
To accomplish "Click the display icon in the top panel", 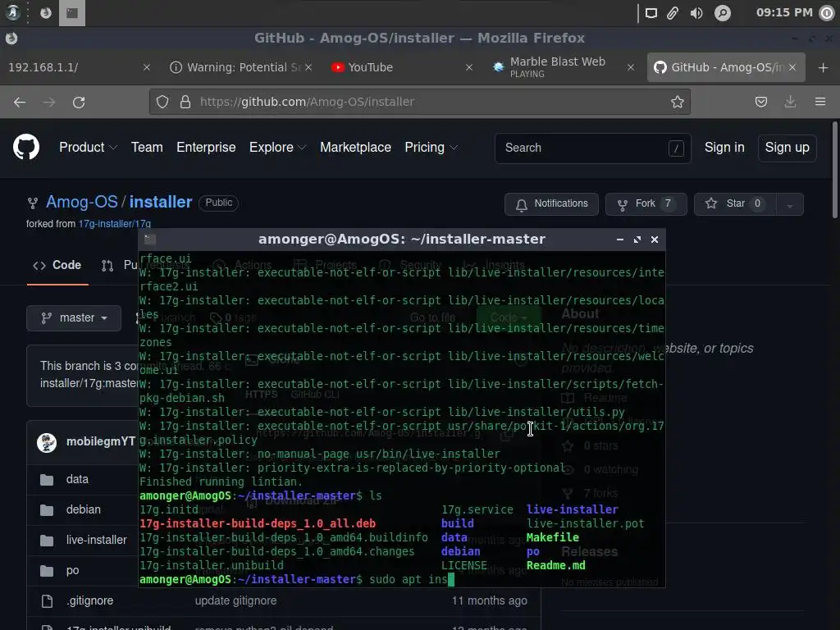I will click(651, 13).
